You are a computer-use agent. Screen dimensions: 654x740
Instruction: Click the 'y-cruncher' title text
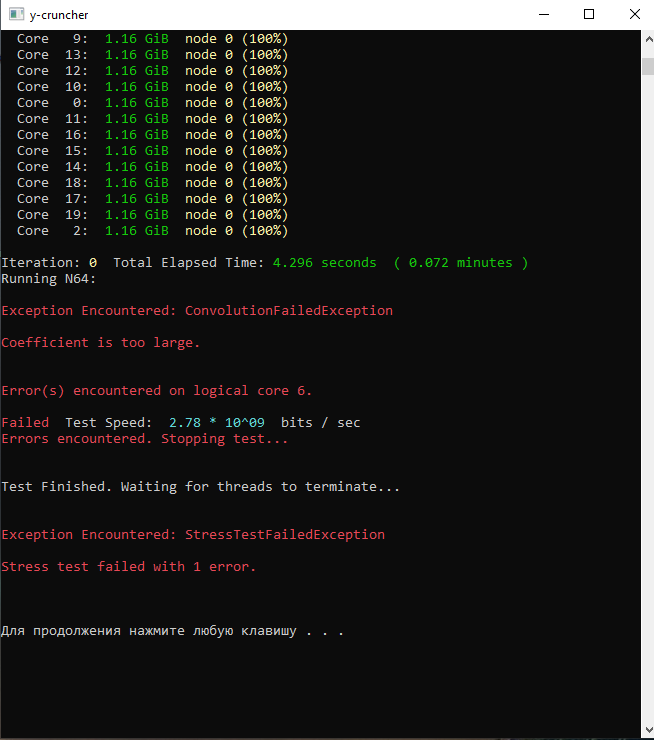pos(59,15)
